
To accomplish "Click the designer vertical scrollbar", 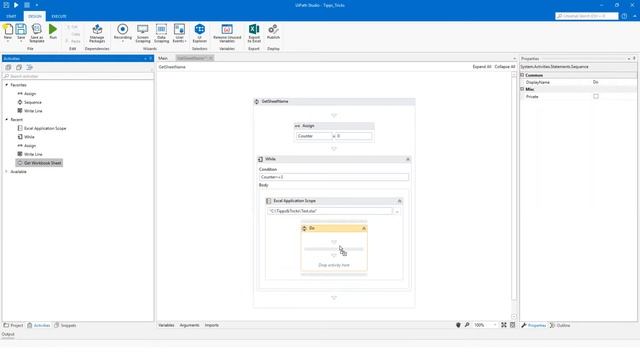I will (x=514, y=196).
